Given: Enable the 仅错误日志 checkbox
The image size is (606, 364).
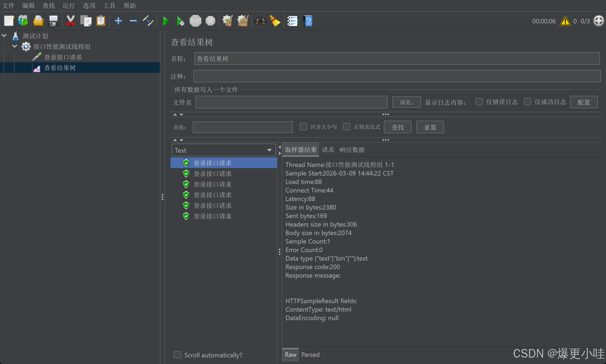Looking at the screenshot, I should click(x=479, y=102).
